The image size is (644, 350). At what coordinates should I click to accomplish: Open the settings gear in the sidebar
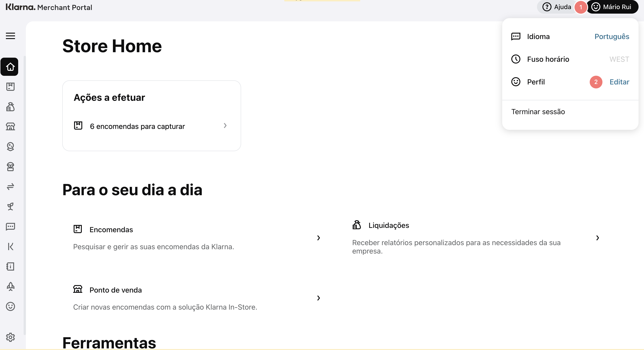click(10, 337)
